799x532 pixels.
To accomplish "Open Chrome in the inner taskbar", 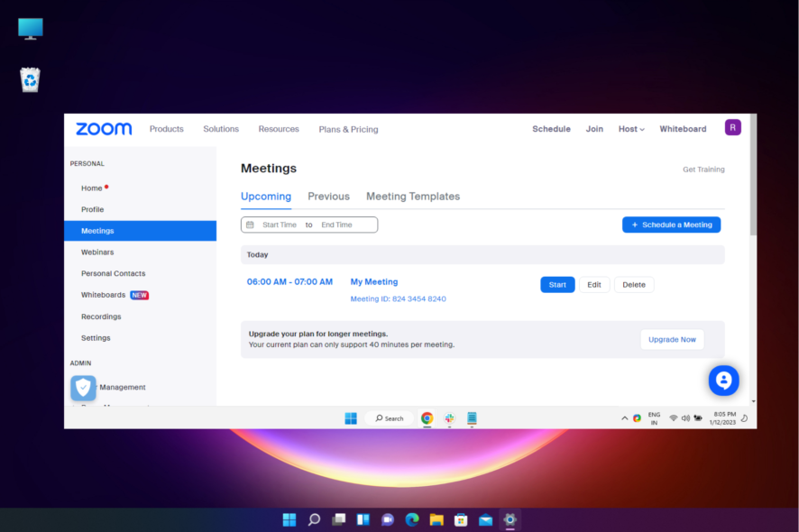I will click(x=427, y=418).
